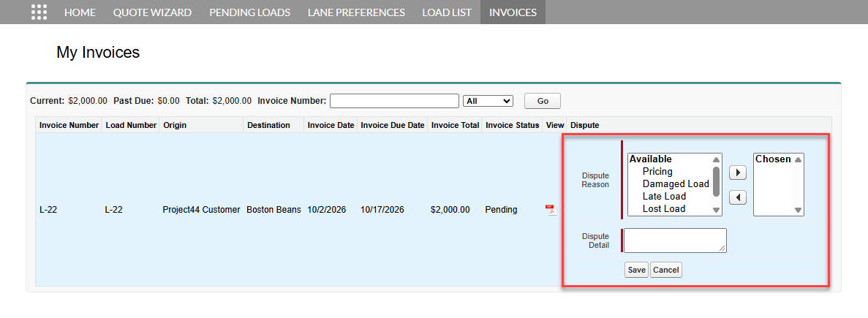The image size is (868, 318).
Task: Save the dispute
Action: [637, 270]
